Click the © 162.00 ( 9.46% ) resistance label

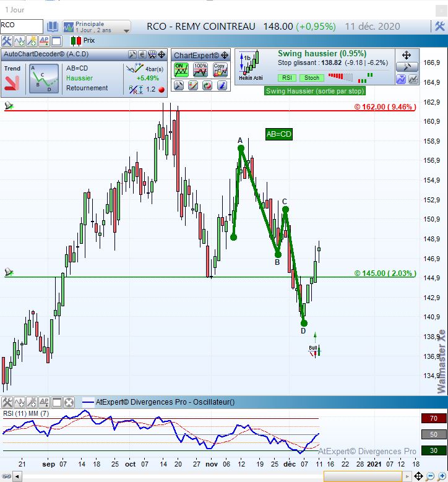[385, 106]
